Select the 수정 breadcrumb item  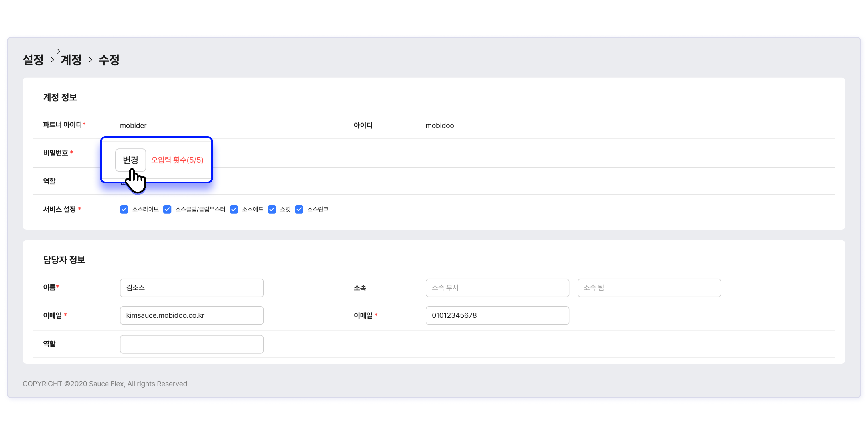pyautogui.click(x=109, y=60)
